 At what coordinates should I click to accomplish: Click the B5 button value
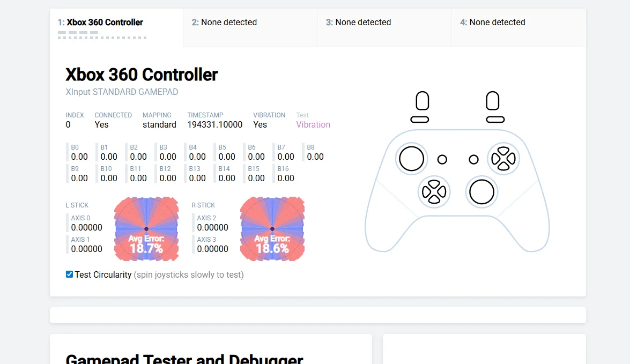(227, 157)
